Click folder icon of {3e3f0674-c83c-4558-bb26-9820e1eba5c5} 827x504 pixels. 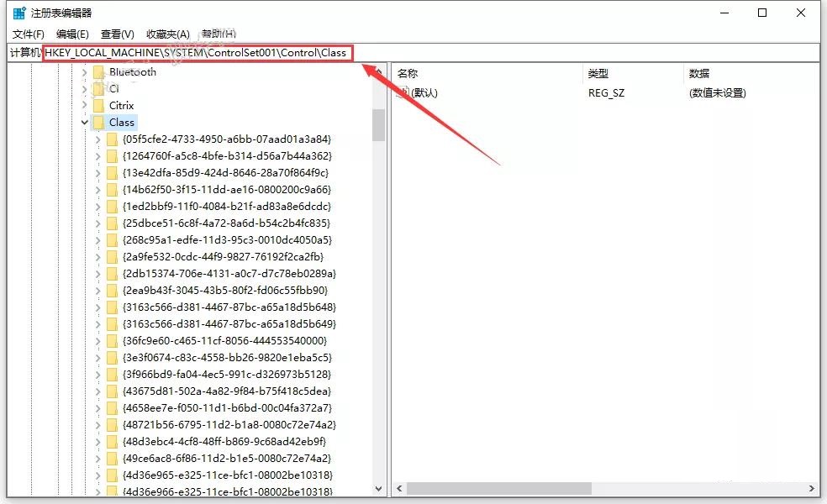click(x=112, y=358)
